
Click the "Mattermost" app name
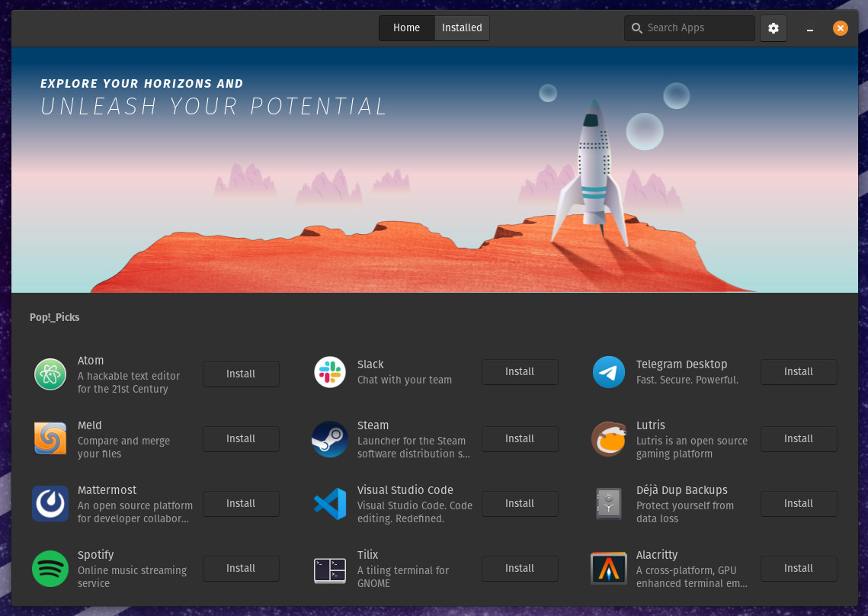pos(107,490)
